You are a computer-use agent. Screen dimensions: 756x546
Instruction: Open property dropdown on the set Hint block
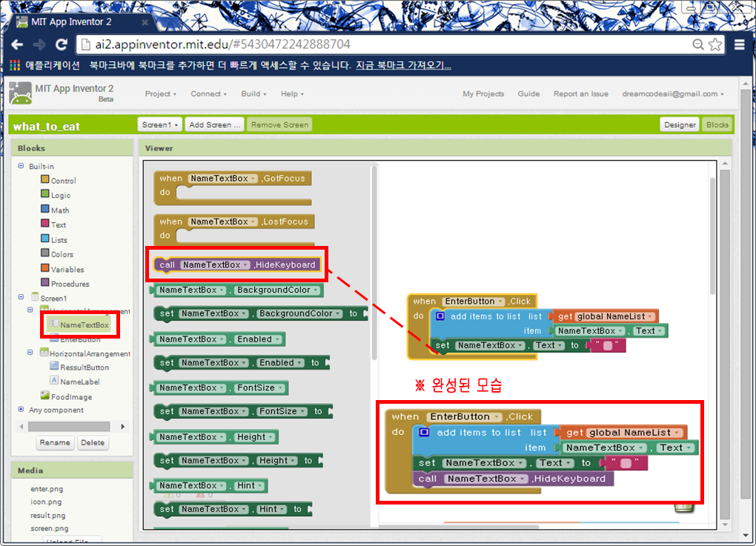click(272, 509)
